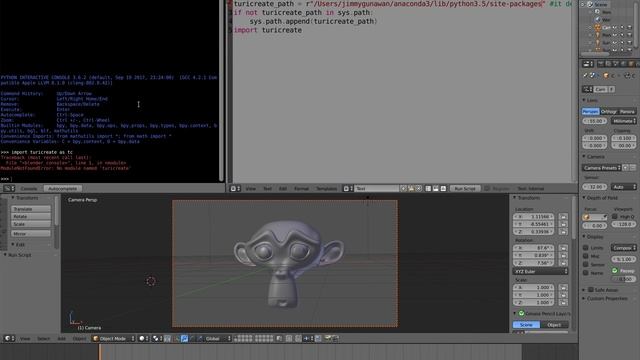Lock the Scale Z value
Screen dimensions: 640x360
tap(563, 302)
